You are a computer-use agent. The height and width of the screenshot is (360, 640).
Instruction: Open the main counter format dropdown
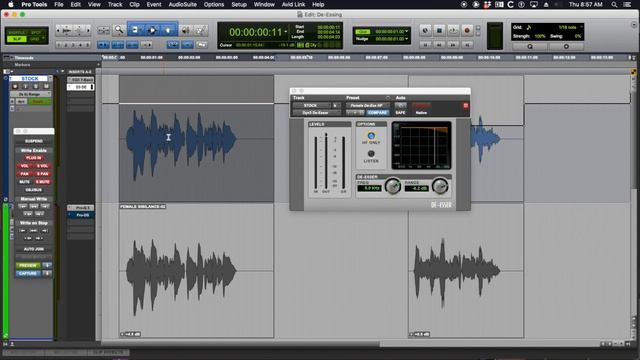tap(286, 31)
